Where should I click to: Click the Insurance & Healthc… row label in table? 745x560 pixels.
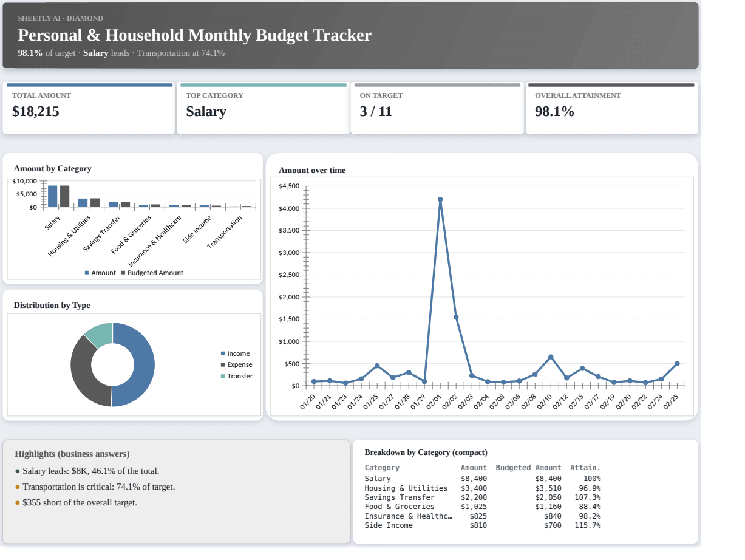click(408, 516)
